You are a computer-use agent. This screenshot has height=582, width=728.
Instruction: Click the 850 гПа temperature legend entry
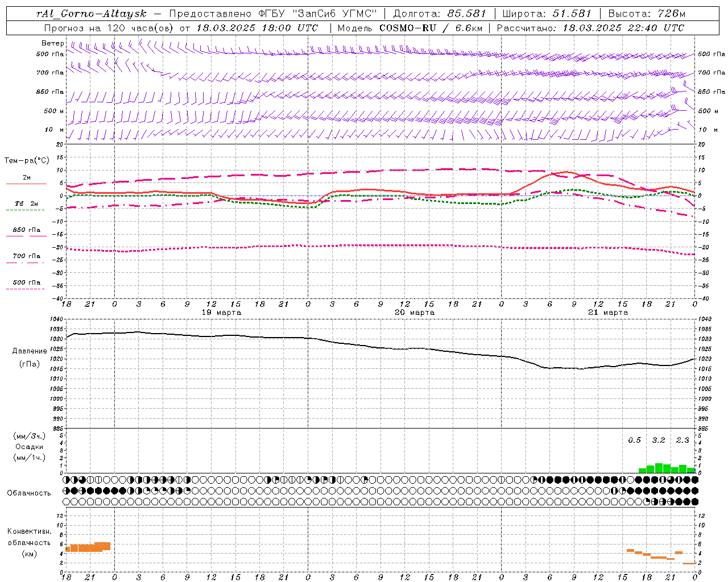(26, 230)
